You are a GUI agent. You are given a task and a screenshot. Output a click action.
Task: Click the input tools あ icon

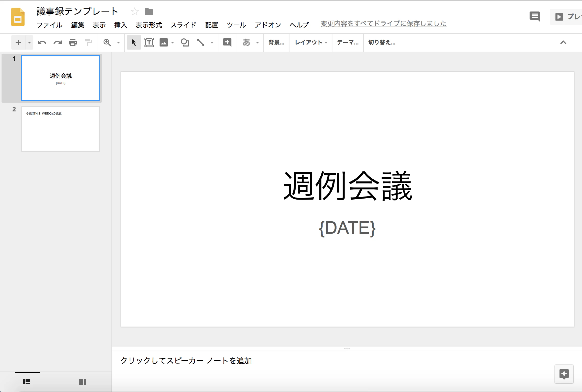tap(247, 42)
